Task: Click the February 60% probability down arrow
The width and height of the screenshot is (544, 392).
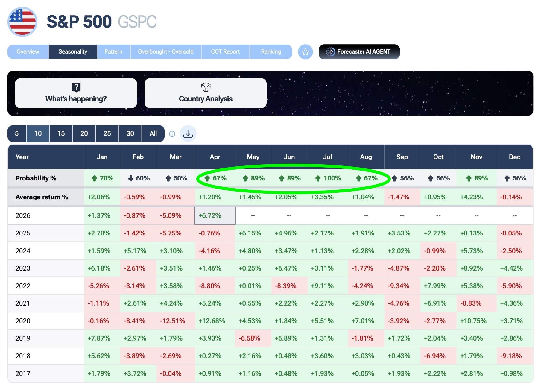Action: pyautogui.click(x=130, y=178)
